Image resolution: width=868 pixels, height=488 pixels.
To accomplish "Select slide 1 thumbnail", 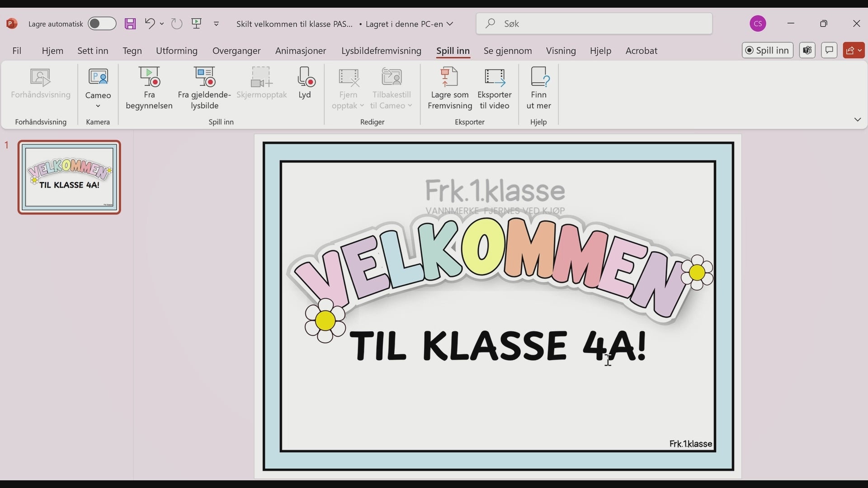I will click(x=69, y=177).
